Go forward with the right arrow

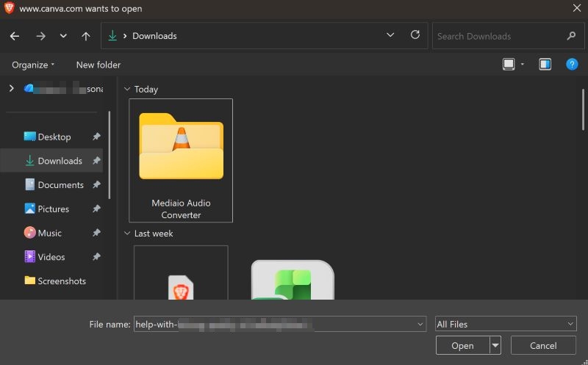(40, 36)
